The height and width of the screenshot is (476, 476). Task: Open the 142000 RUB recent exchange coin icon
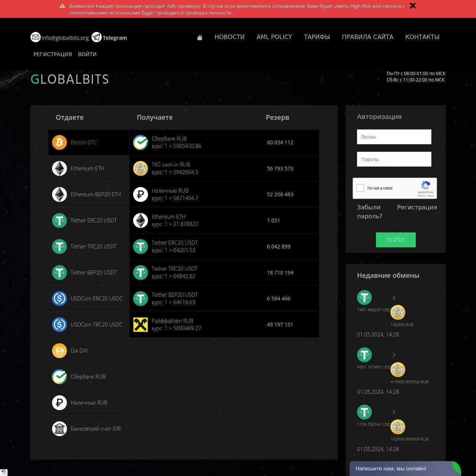(x=398, y=312)
